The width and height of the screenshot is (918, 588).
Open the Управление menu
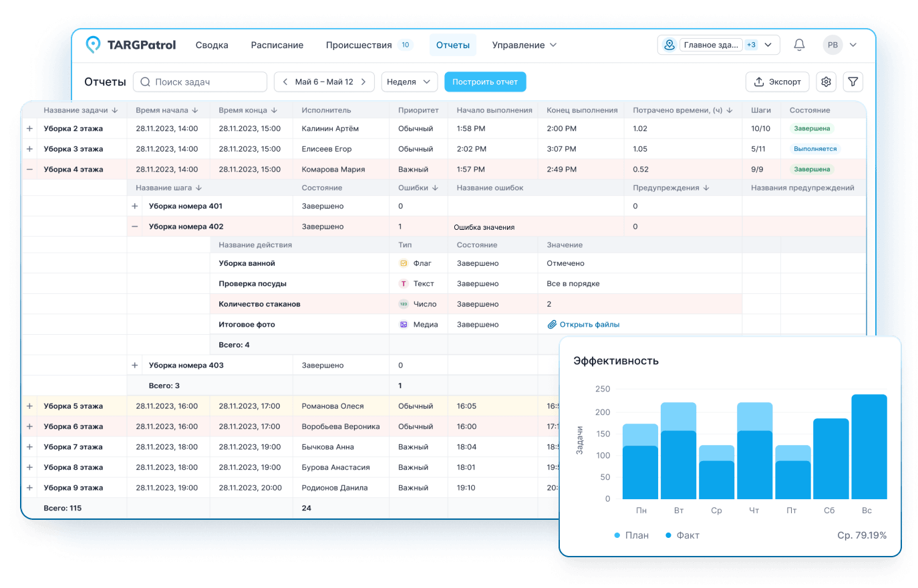point(524,45)
